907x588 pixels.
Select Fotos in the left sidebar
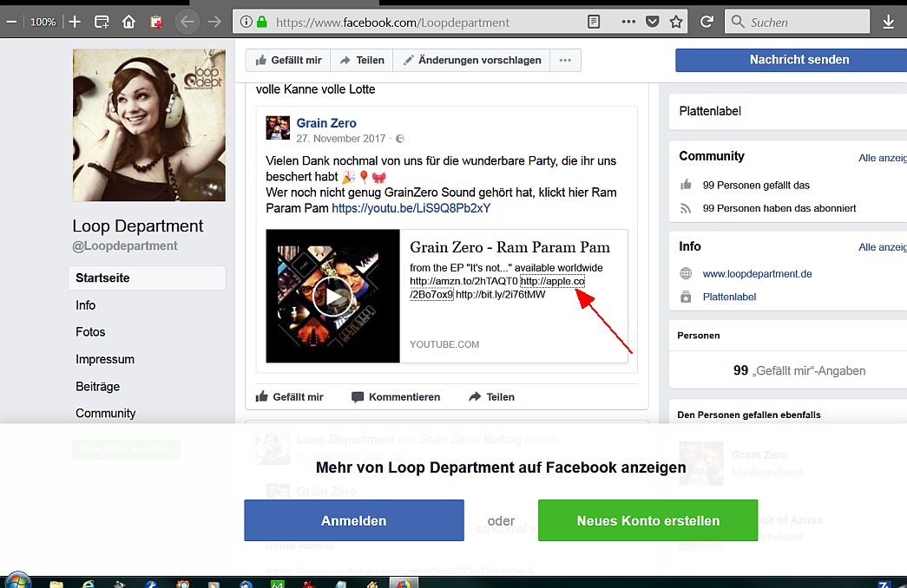[x=90, y=332]
